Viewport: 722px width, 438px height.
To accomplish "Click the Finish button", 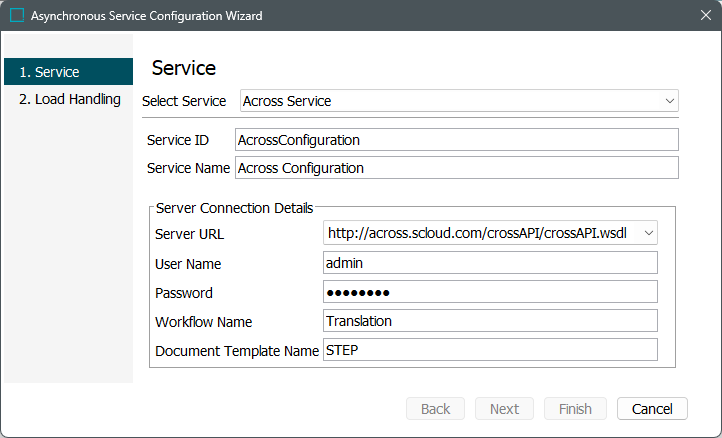I will pyautogui.click(x=575, y=409).
